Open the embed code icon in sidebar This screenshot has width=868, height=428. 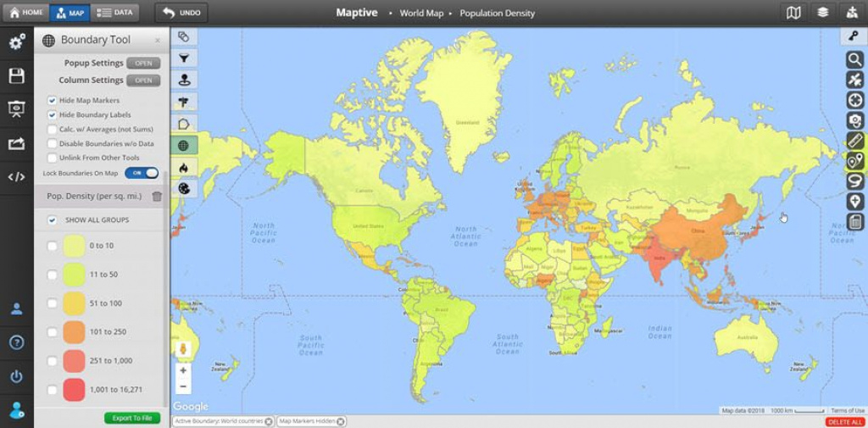(x=16, y=177)
